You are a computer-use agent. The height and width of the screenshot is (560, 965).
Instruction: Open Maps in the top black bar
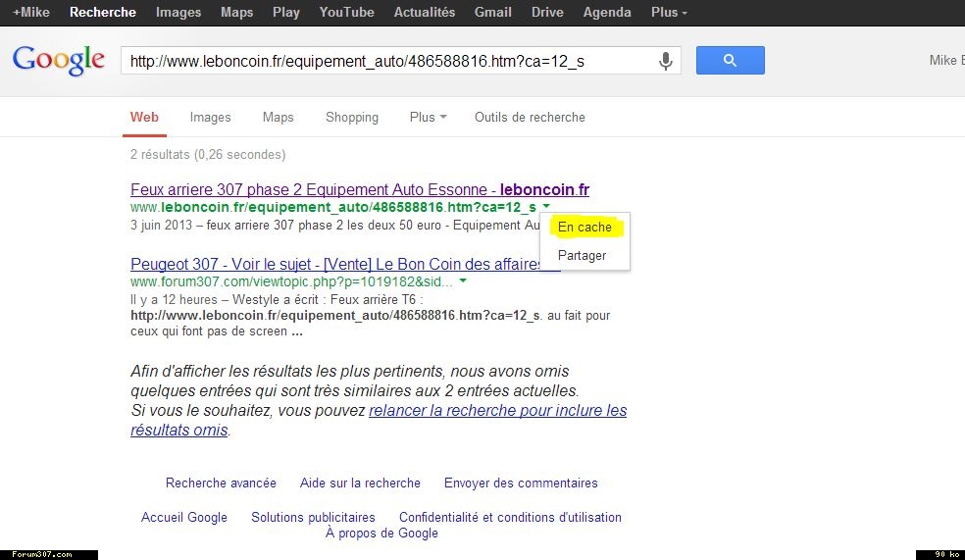point(237,13)
